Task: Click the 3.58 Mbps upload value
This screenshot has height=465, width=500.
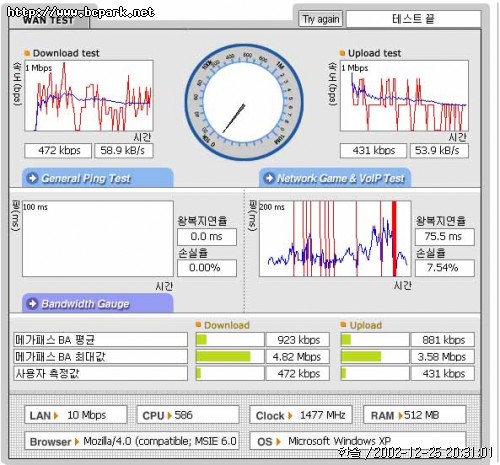Action: [x=443, y=357]
